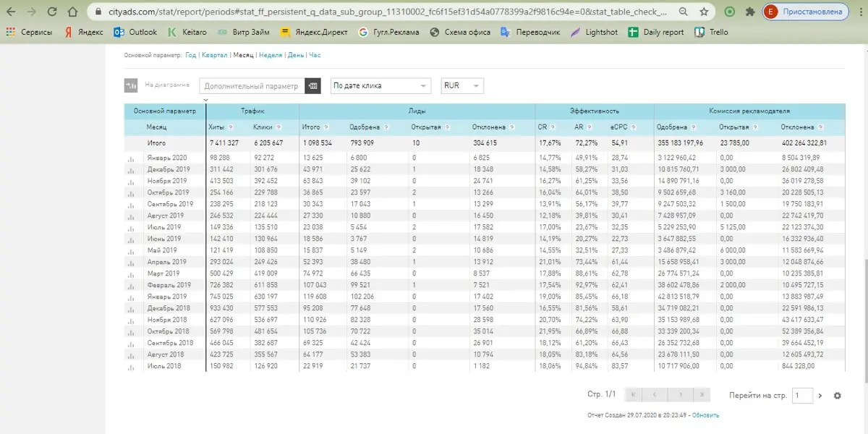Click the help icon next to 'Хиты'
Viewport: 868px width, 434px height.
tap(231, 127)
